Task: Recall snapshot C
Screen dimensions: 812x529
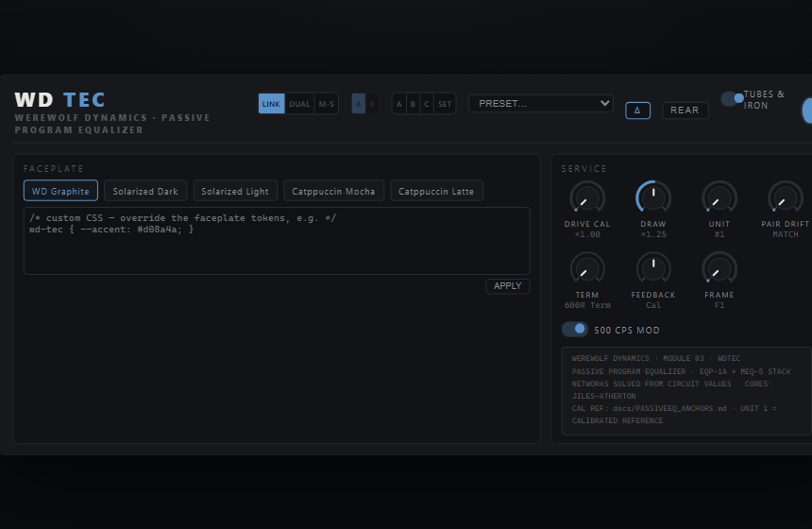Action: coord(427,104)
